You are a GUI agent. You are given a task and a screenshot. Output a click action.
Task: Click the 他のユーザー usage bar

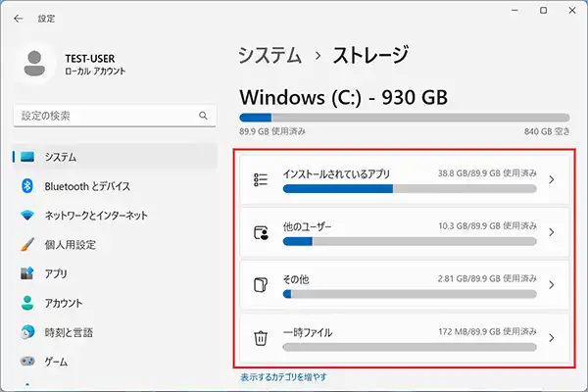[410, 242]
